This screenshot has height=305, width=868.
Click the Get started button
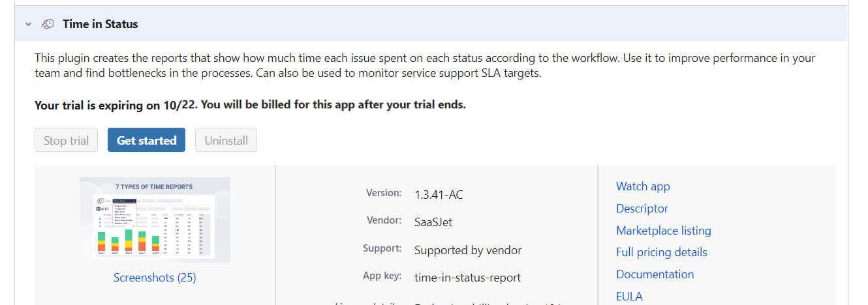pyautogui.click(x=146, y=140)
